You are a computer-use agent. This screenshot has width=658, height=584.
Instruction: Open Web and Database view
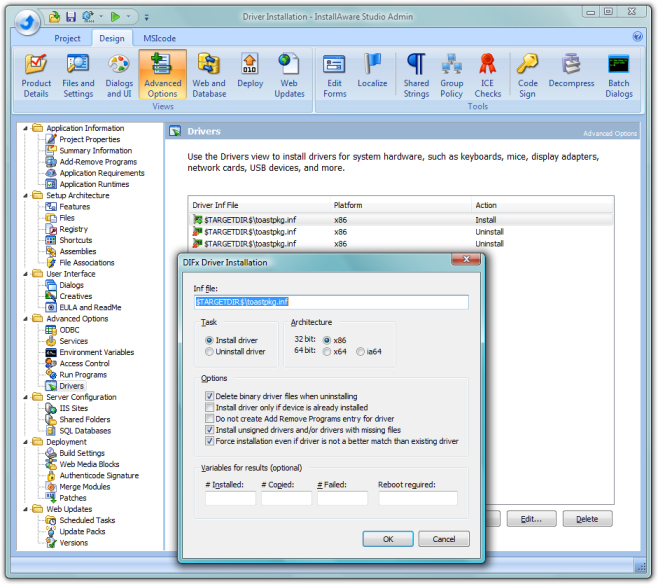(x=209, y=76)
